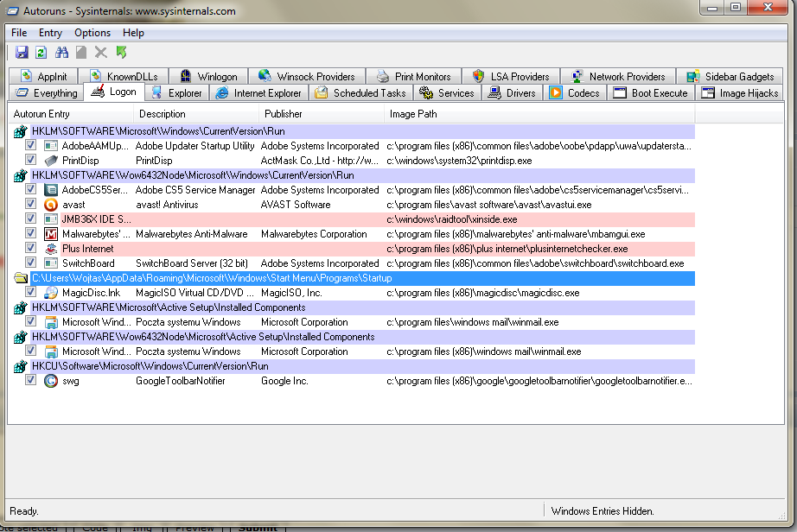The width and height of the screenshot is (797, 532).
Task: Click the JMB36X IDE entry icon
Action: [x=51, y=219]
